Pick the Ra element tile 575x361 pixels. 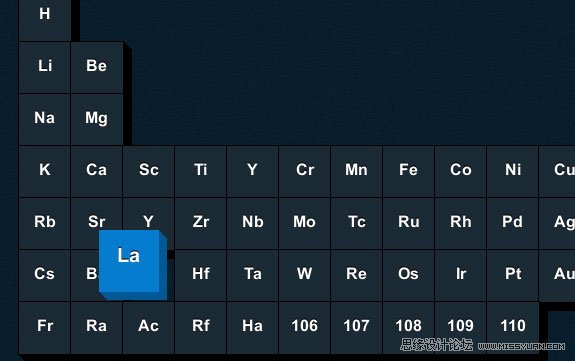97,328
